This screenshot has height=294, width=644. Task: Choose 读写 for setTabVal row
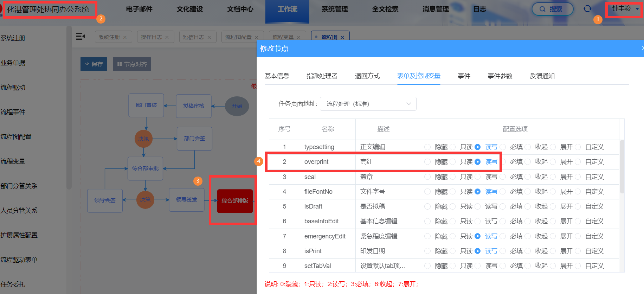(x=478, y=266)
